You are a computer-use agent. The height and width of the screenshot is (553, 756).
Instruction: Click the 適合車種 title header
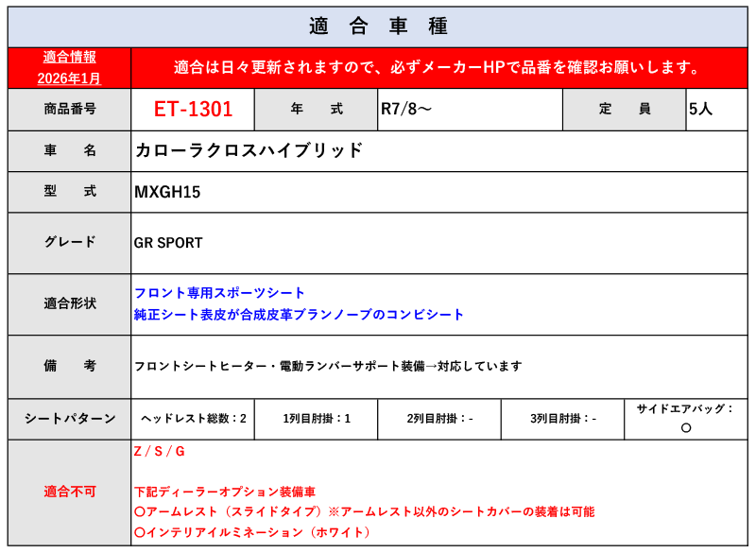[378, 26]
